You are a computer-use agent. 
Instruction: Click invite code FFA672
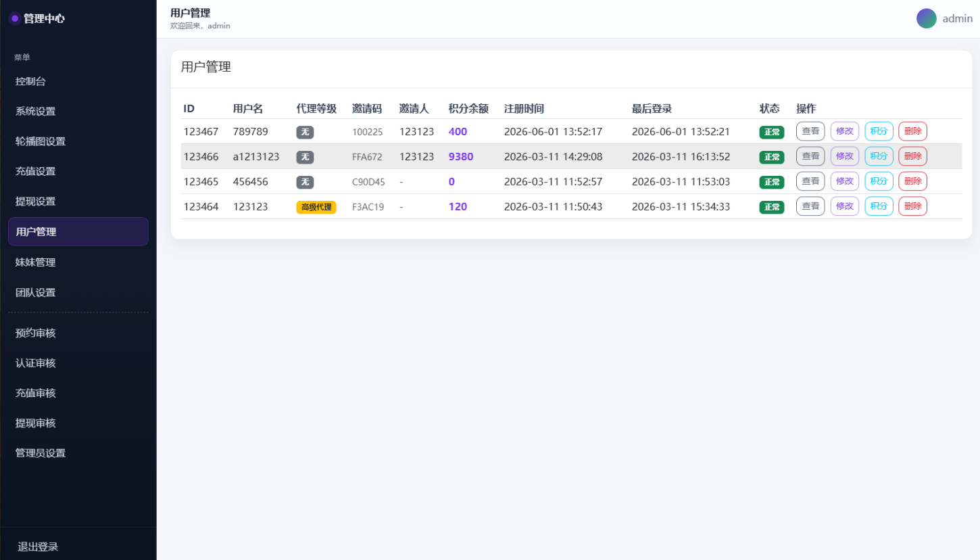point(367,157)
